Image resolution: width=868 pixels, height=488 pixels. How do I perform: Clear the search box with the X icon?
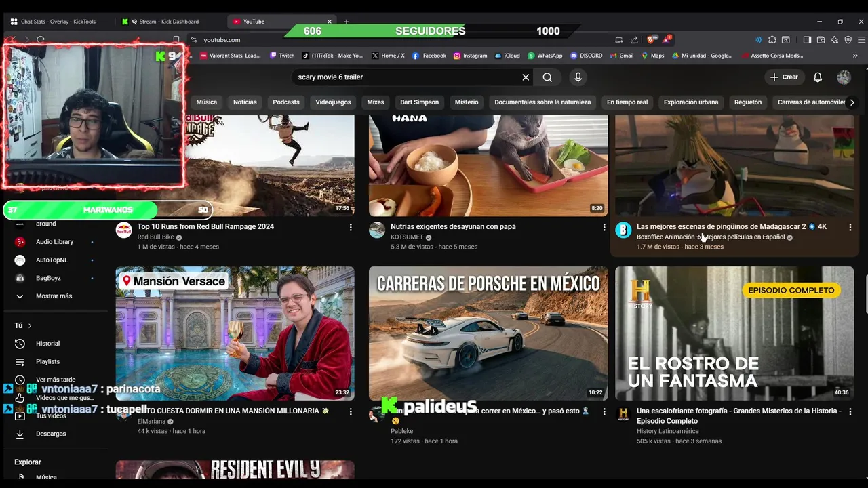coord(526,77)
